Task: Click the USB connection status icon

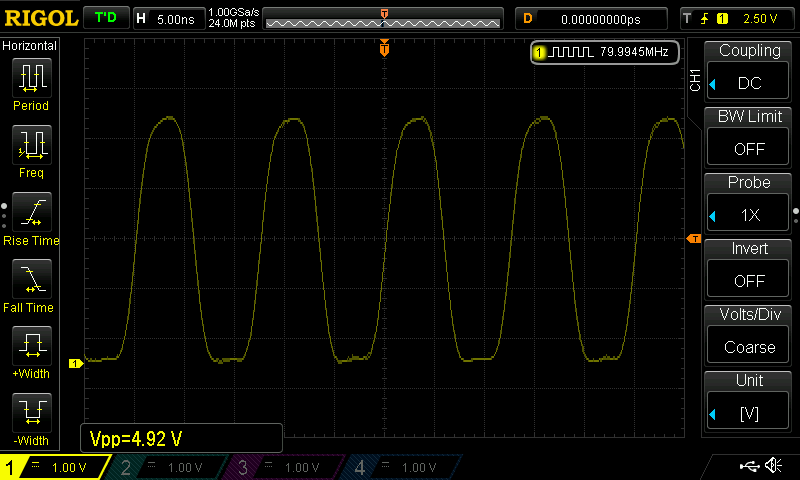Action: pyautogui.click(x=748, y=465)
